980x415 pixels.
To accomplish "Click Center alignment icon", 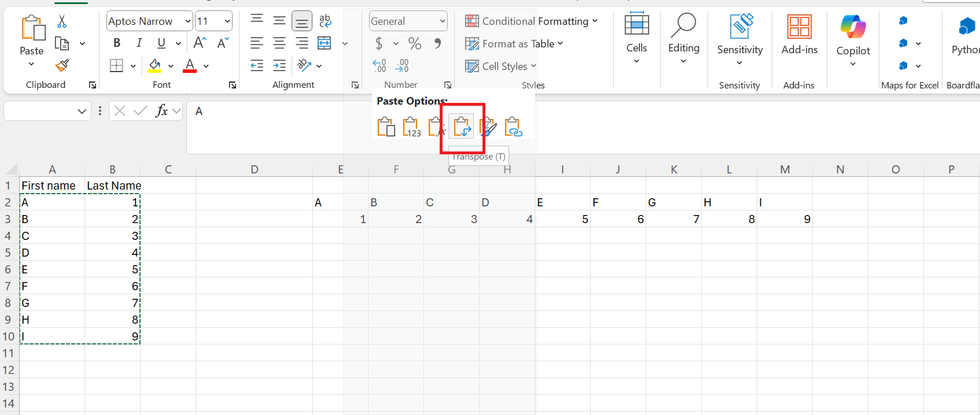I will (x=279, y=43).
